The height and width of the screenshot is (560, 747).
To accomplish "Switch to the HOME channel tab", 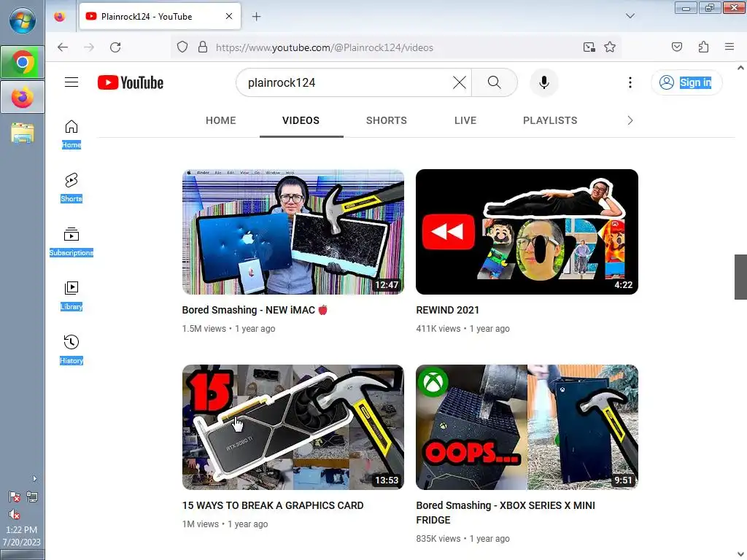I will [x=220, y=120].
